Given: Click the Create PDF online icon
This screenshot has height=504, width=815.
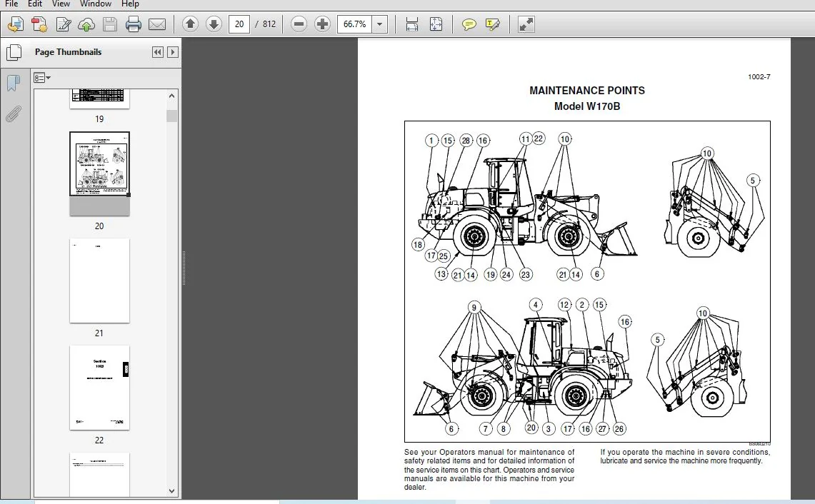Looking at the screenshot, I should click(x=15, y=24).
